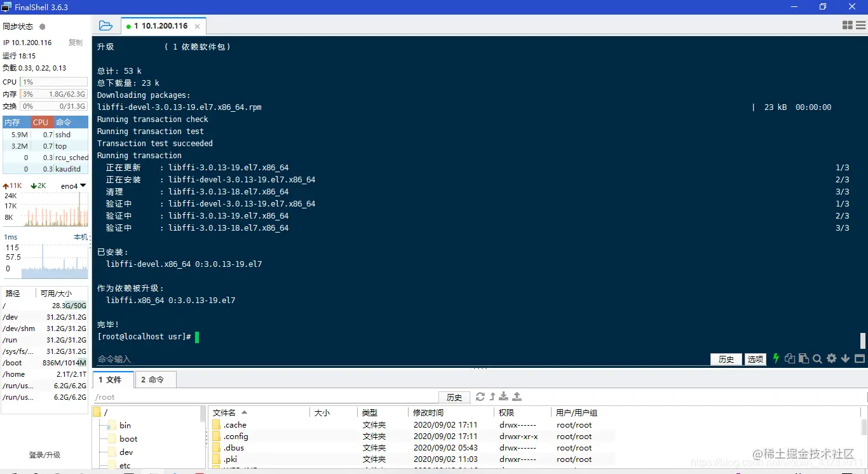Screen dimensions: 868x474
Task: Switch to the 2 命令 tab
Action: pyautogui.click(x=156, y=379)
